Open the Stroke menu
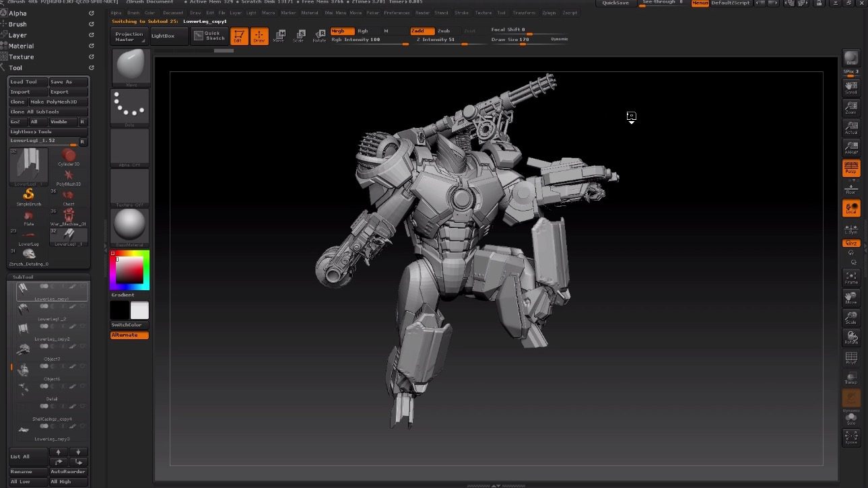Image resolution: width=868 pixels, height=488 pixels. (x=462, y=13)
